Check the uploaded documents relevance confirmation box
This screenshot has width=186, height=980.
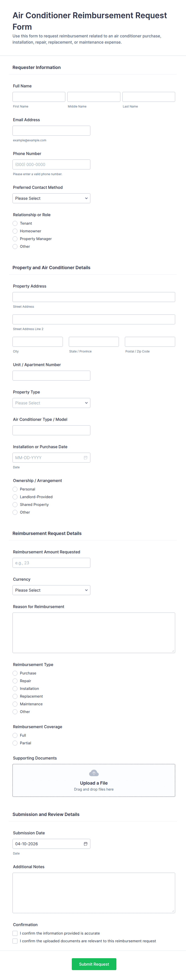point(15,941)
